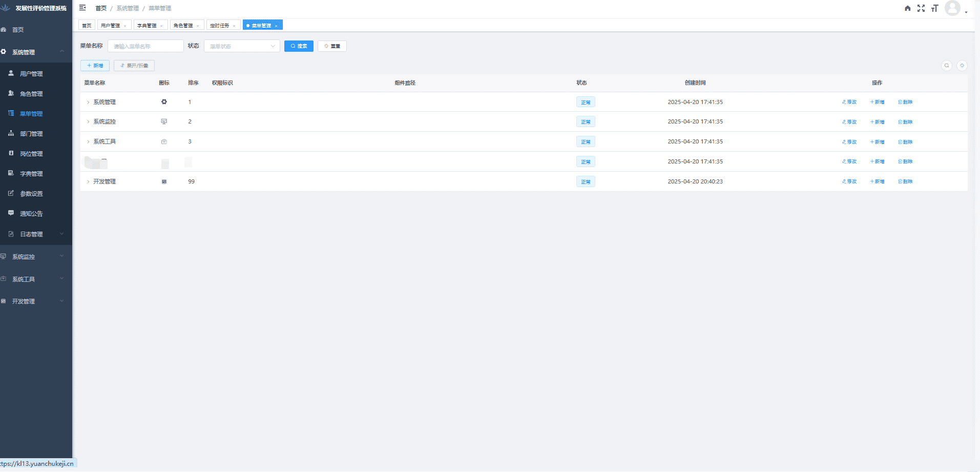Click the 重置 button
The image size is (980, 472).
332,46
